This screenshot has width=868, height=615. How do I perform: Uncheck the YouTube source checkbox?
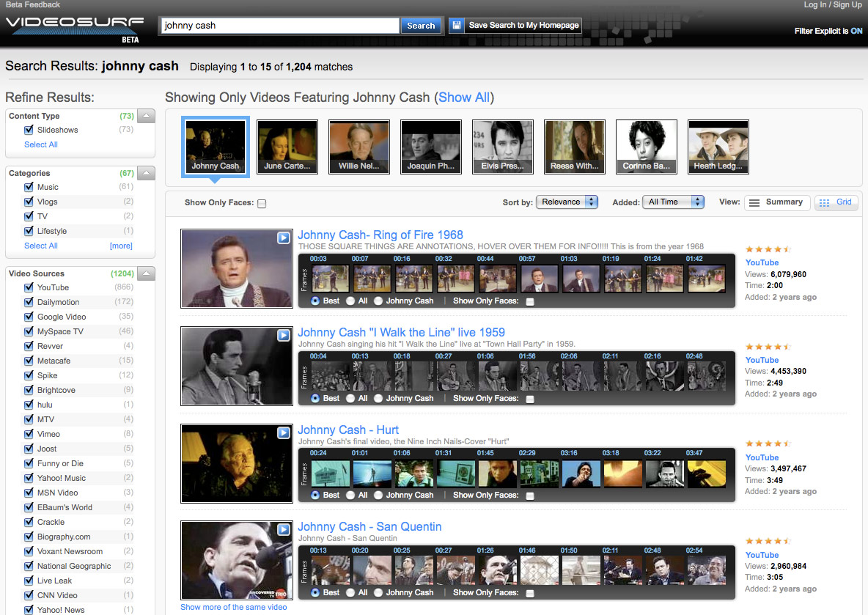pos(29,288)
